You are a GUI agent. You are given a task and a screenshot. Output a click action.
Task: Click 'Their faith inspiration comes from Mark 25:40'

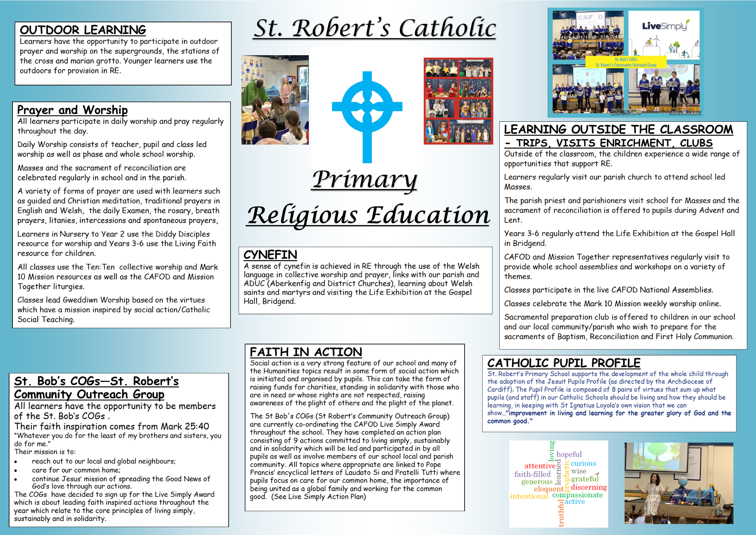[x=112, y=426]
